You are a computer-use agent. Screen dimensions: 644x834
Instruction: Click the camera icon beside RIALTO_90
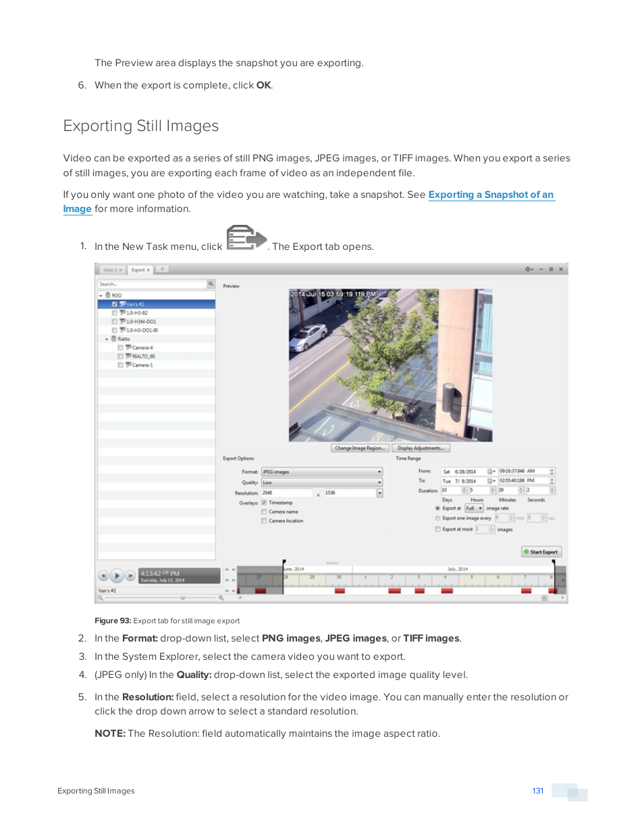(128, 357)
